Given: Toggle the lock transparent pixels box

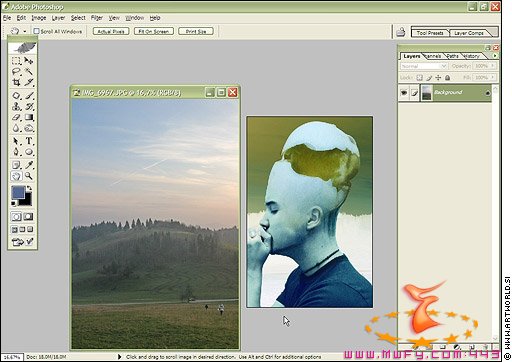Looking at the screenshot, I should coord(419,78).
